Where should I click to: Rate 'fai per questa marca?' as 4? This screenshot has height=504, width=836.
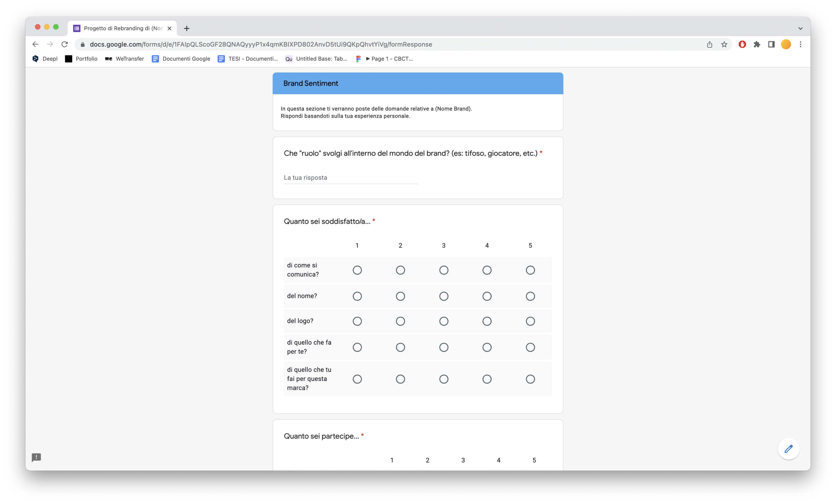487,379
